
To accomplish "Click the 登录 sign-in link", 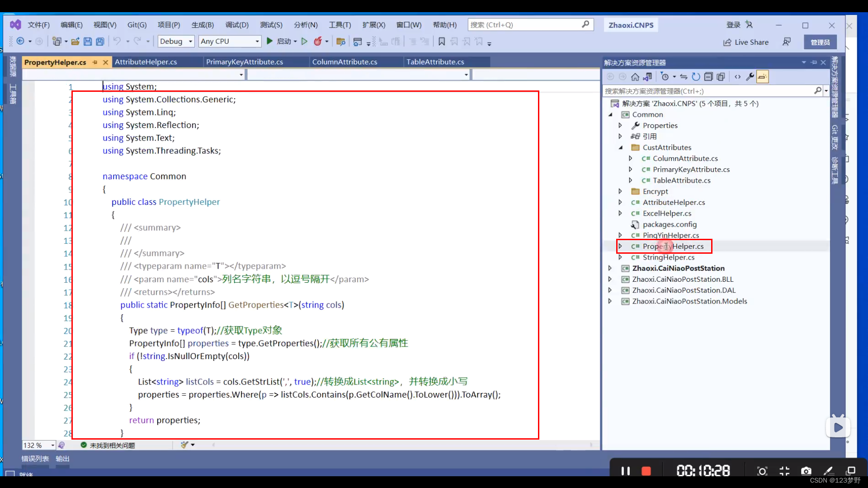I will point(733,25).
